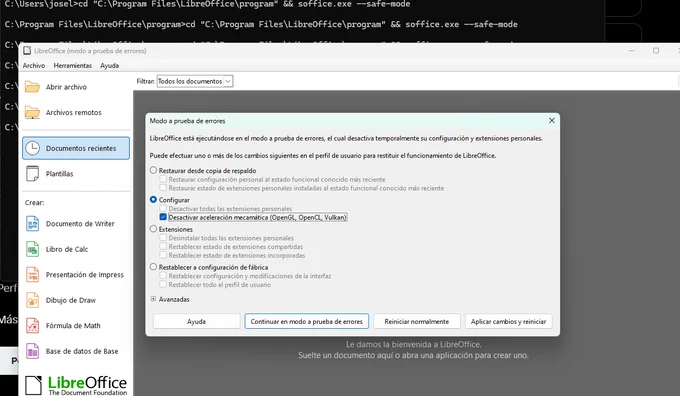Image resolution: width=680 pixels, height=396 pixels.
Task: Check Restablecer configuración y modificaciones de la interfaz
Action: point(163,276)
